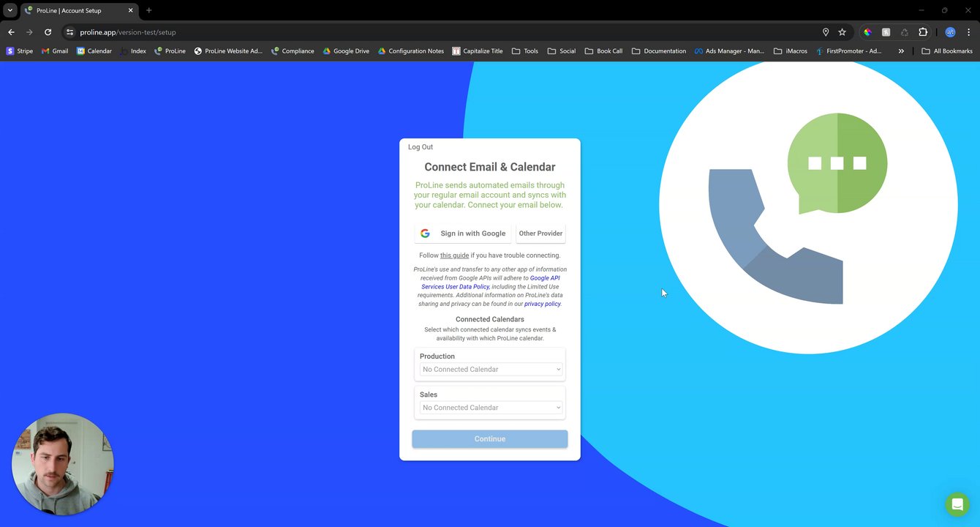
Task: Click the 'Connected Calendars' label
Action: coord(490,319)
